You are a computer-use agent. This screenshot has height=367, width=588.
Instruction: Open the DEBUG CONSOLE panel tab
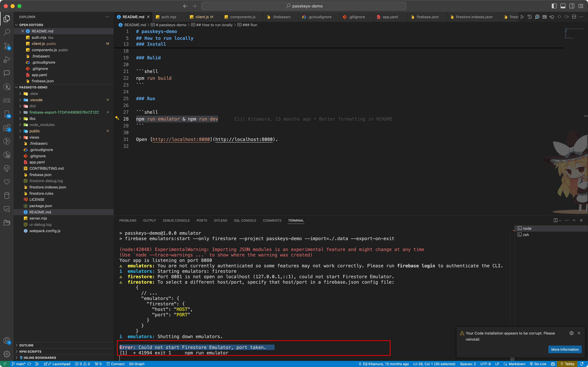click(x=176, y=220)
